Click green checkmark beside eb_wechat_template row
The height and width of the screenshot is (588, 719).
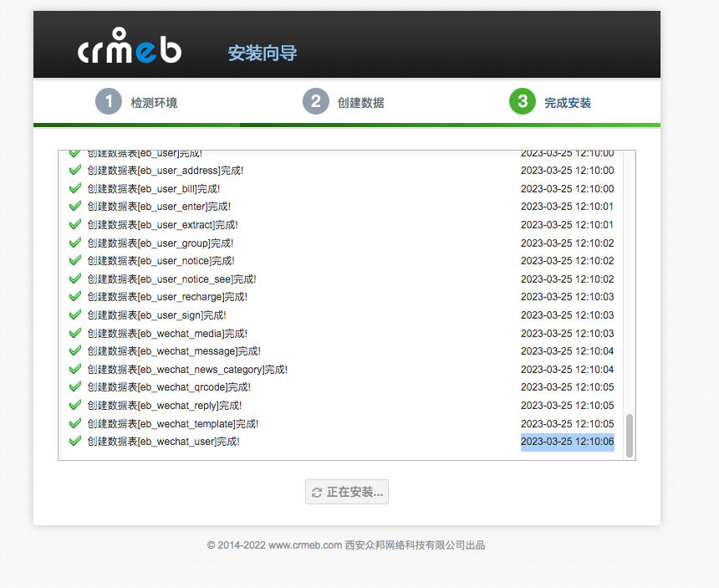tap(75, 423)
